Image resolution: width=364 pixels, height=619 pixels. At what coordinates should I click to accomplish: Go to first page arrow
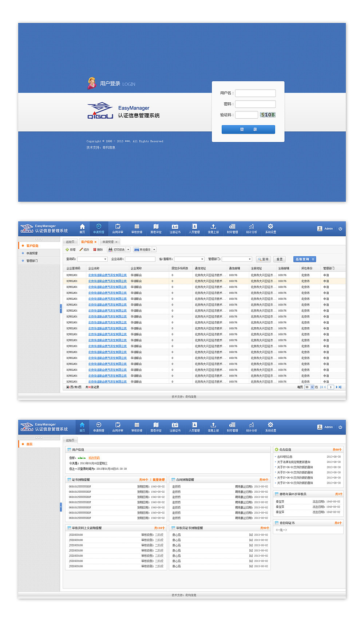[321, 387]
